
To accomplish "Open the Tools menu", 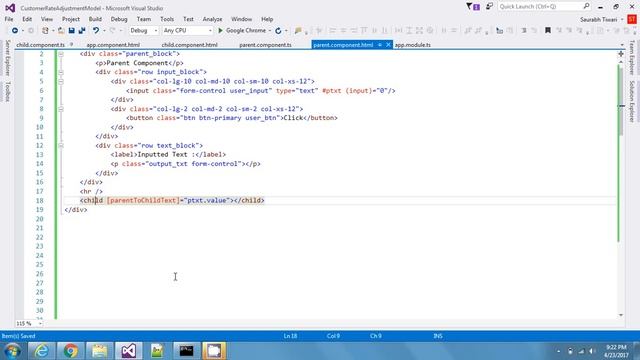I will pos(167,19).
